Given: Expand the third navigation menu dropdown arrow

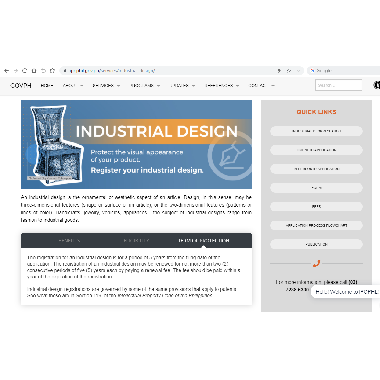Looking at the screenshot, I should pyautogui.click(x=118, y=86).
